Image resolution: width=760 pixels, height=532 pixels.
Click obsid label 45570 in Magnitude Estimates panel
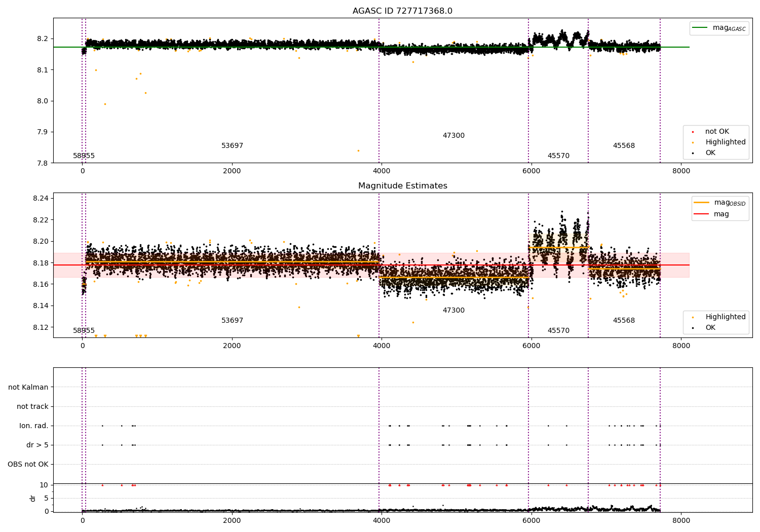558,331
